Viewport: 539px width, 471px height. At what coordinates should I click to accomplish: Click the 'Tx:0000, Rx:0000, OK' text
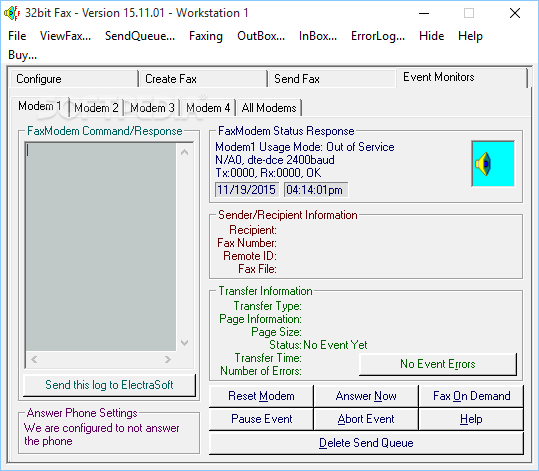[268, 173]
